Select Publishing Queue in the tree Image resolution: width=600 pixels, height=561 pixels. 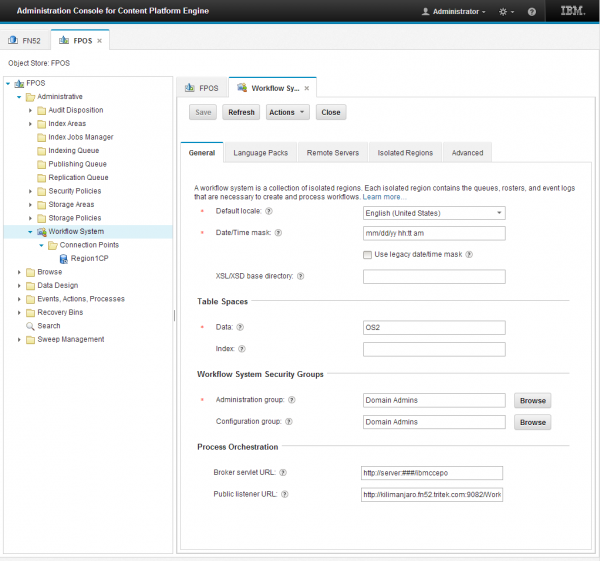77,164
